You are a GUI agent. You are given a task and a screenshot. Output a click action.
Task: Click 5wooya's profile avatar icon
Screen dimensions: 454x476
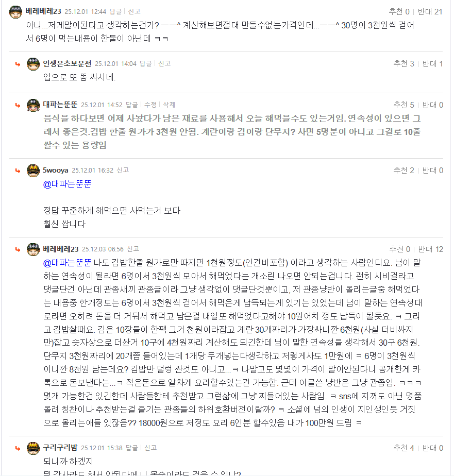(x=33, y=171)
